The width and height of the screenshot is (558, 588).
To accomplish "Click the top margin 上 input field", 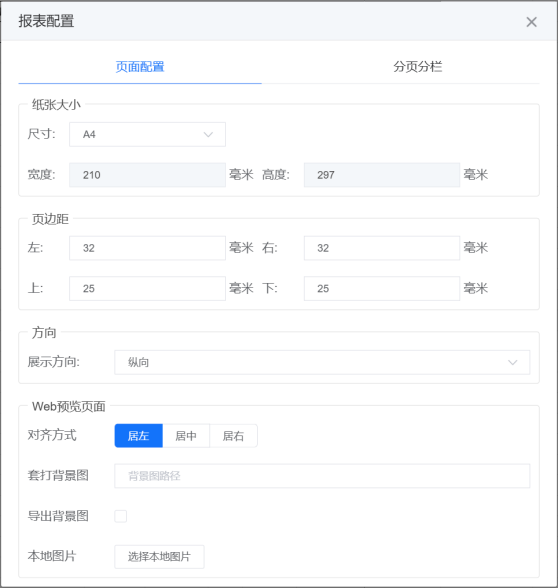I will 147,288.
